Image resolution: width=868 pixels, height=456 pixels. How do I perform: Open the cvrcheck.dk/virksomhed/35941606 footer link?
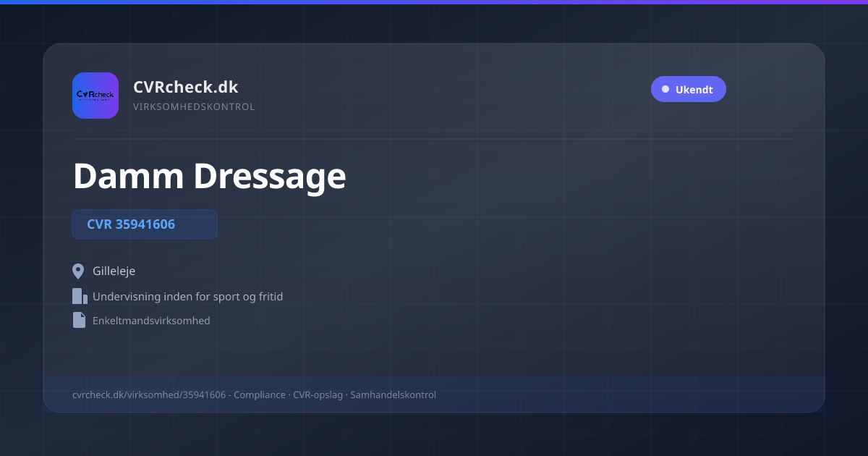click(x=149, y=394)
